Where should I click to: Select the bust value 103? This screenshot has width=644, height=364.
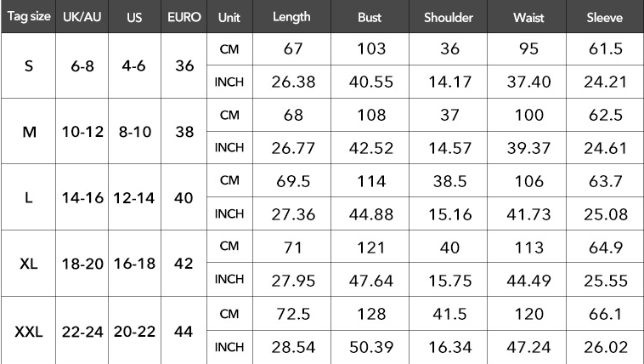tap(371, 49)
